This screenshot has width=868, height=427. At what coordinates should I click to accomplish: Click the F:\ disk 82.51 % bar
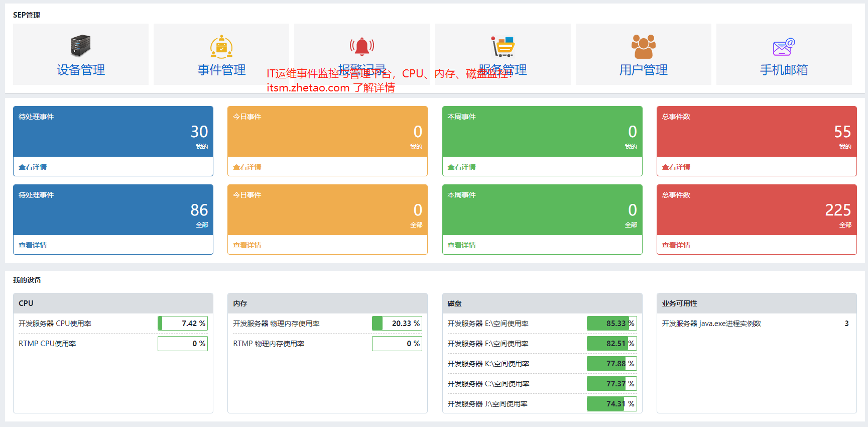[x=612, y=344]
